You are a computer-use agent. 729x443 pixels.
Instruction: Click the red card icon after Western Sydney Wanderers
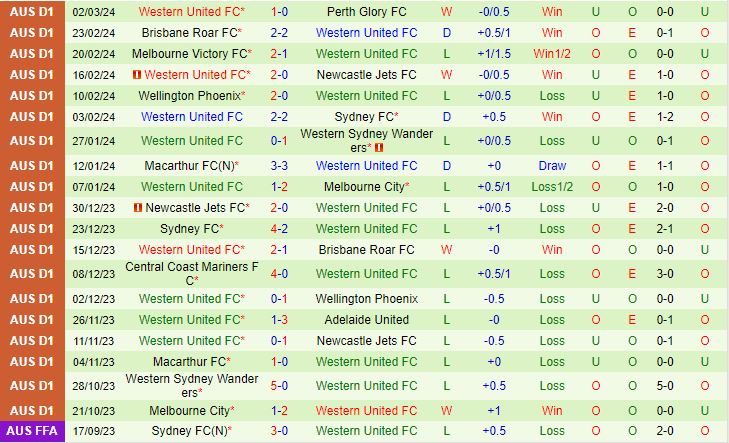379,147
